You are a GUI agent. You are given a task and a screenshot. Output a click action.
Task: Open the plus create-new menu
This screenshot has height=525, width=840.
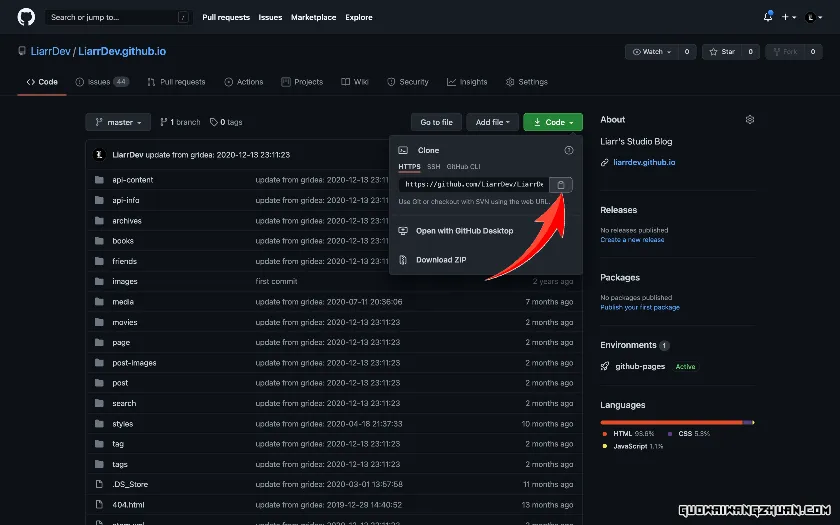[x=788, y=17]
